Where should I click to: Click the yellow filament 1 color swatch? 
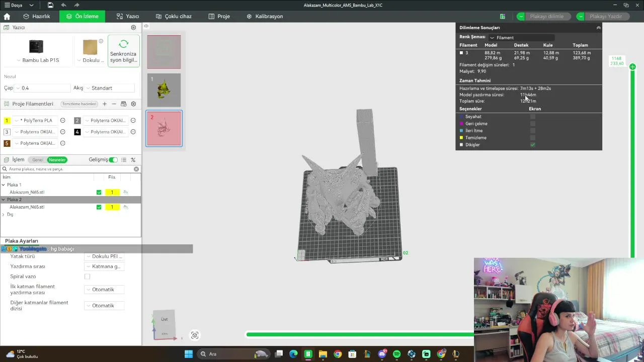(x=7, y=121)
